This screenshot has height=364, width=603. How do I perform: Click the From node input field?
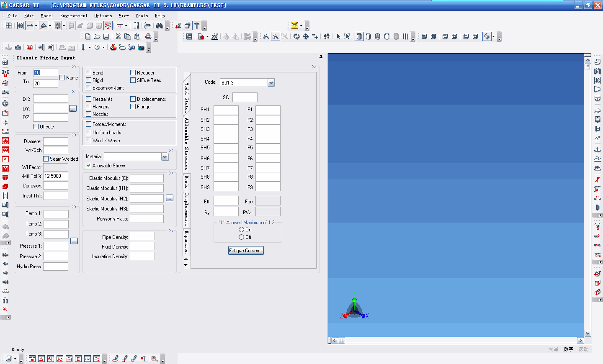46,73
